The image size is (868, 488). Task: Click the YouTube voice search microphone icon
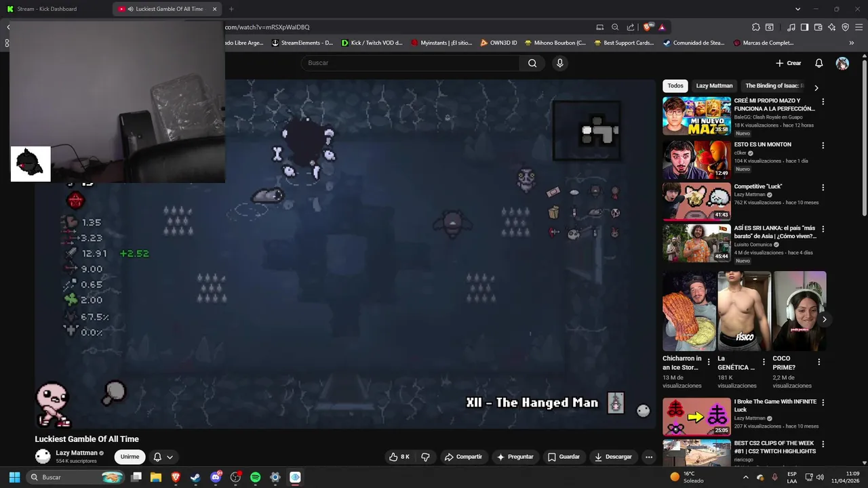(559, 63)
